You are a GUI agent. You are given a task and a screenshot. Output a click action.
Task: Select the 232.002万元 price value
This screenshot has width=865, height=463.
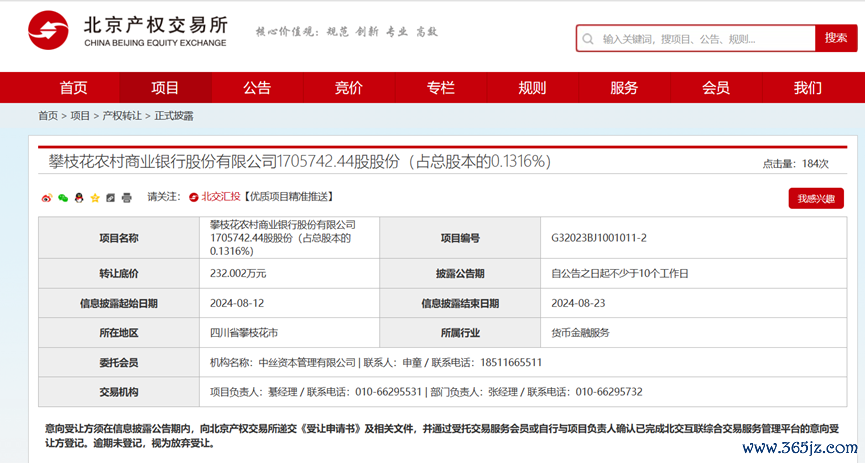pos(238,273)
